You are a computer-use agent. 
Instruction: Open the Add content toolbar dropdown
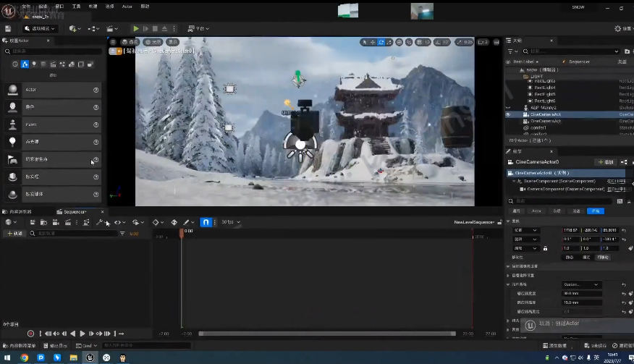click(75, 28)
